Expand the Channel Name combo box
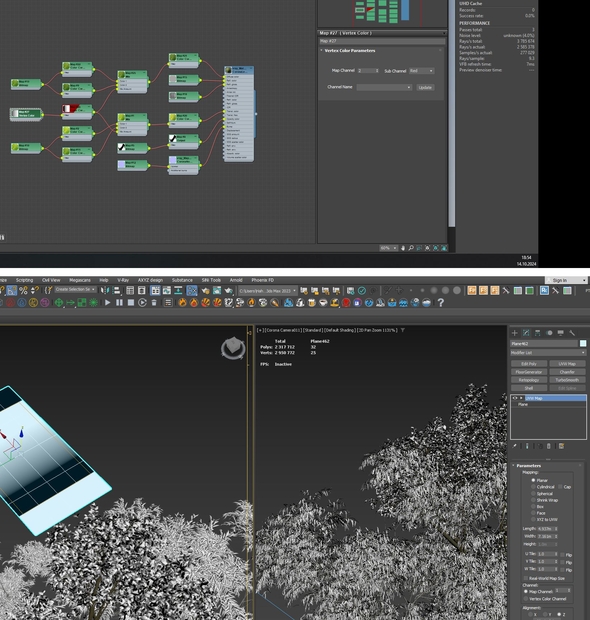The height and width of the screenshot is (620, 590). [x=384, y=87]
